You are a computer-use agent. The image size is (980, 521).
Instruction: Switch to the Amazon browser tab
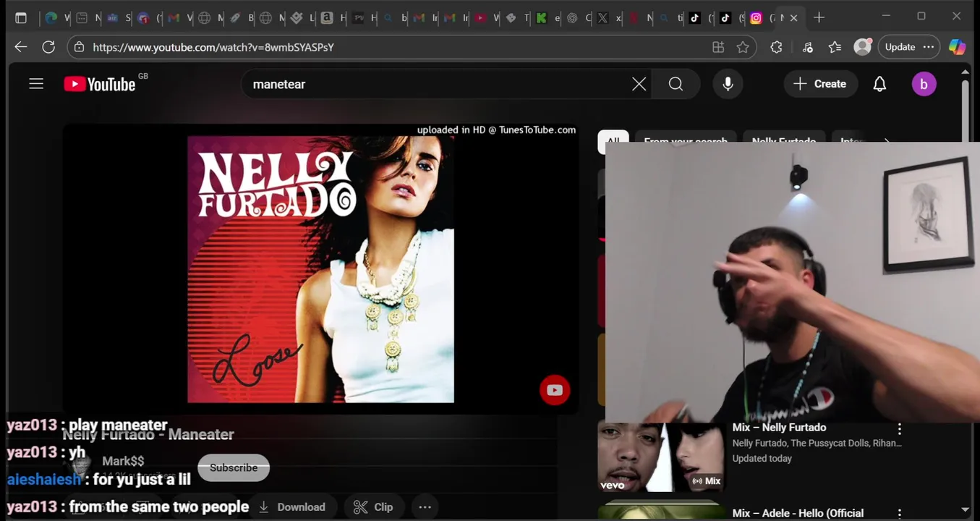327,18
